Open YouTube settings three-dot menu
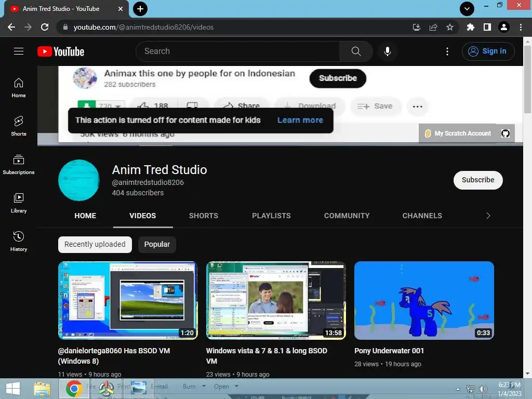The height and width of the screenshot is (399, 532). [447, 51]
